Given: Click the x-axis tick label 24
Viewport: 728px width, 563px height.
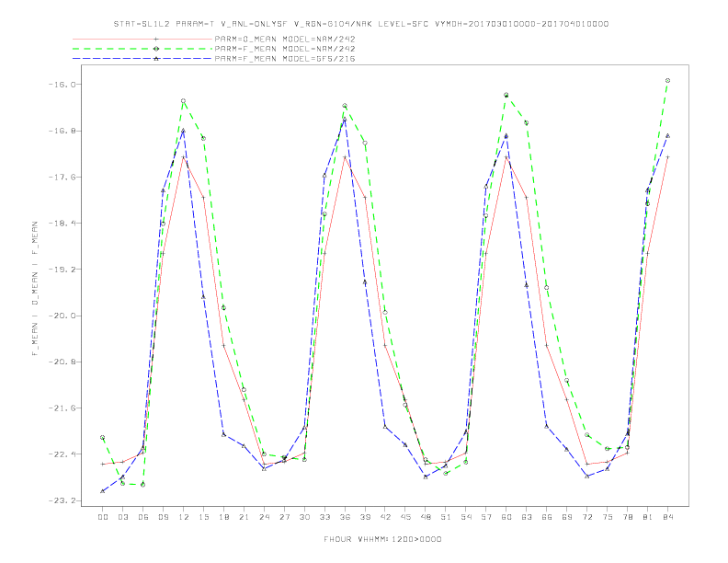Looking at the screenshot, I should click(x=264, y=517).
